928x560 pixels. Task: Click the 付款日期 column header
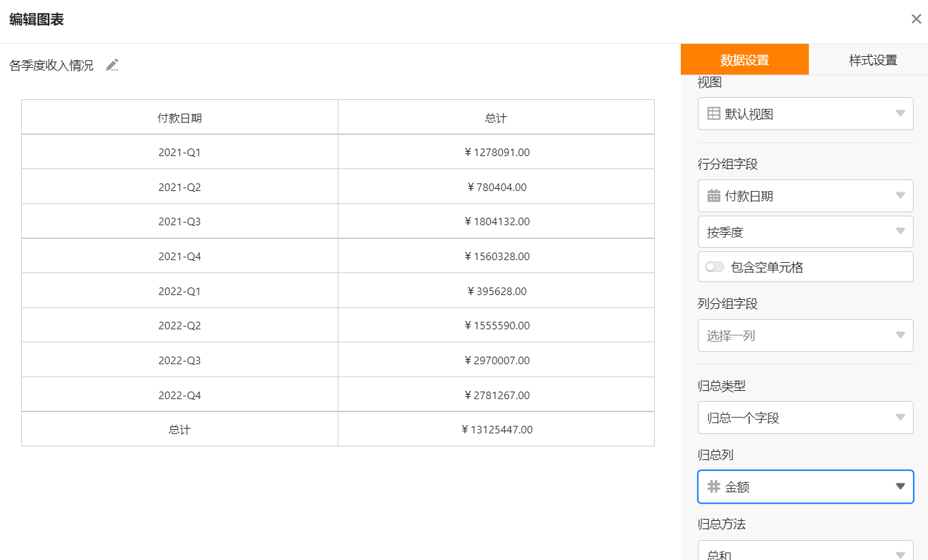click(179, 118)
